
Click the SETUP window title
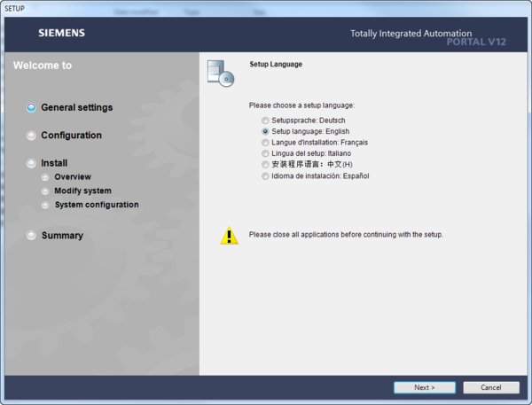tap(14, 9)
